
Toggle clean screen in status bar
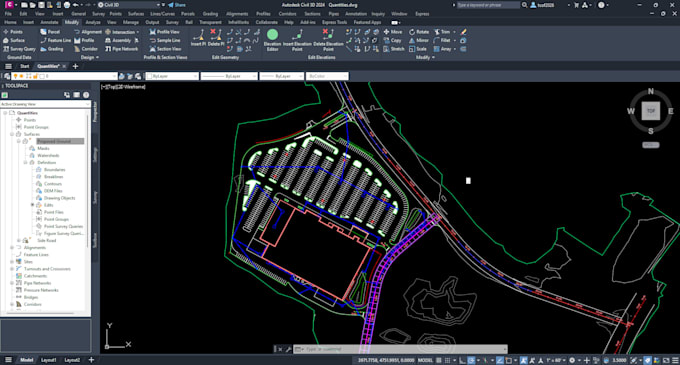point(666,360)
